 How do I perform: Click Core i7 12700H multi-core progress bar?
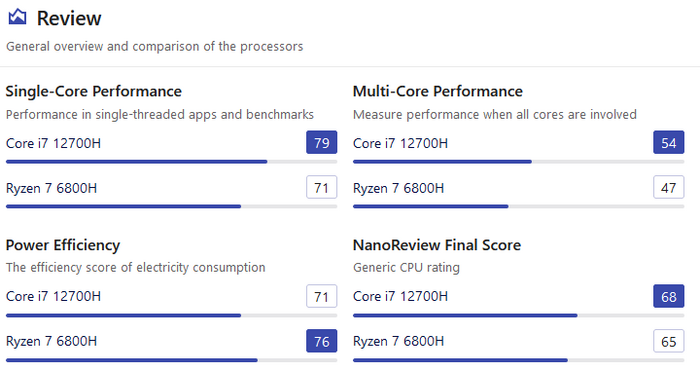click(x=518, y=162)
